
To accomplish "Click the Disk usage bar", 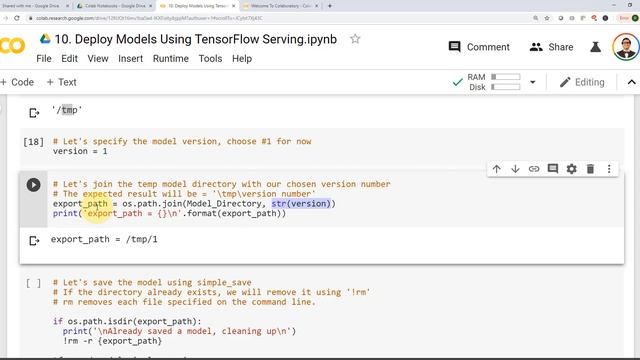I will [x=506, y=87].
